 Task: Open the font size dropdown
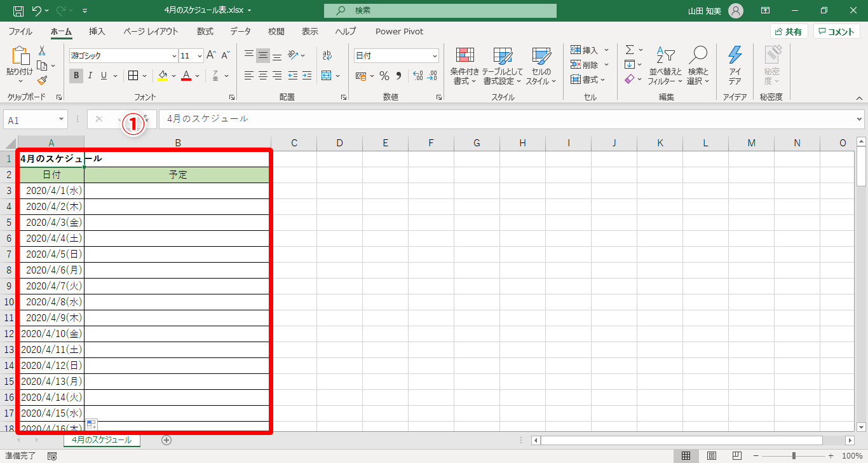pos(200,56)
